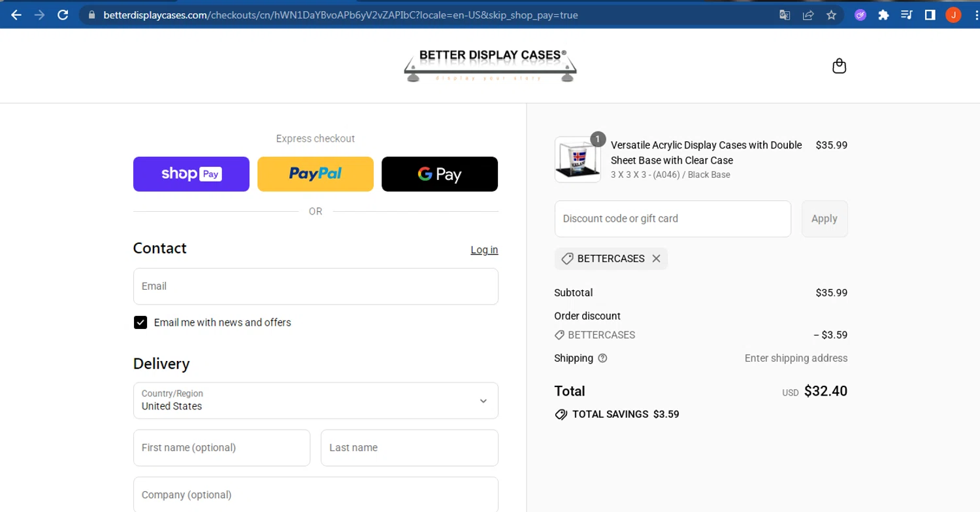This screenshot has height=512, width=980.
Task: Pay with PayPal express checkout
Action: (x=316, y=174)
